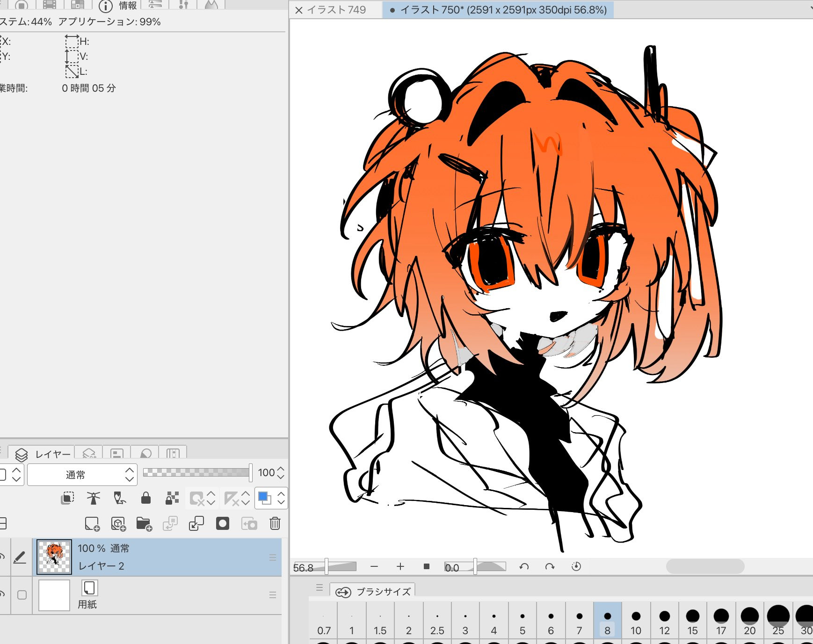Click the new vector layer icon
The image size is (813, 644).
(118, 524)
